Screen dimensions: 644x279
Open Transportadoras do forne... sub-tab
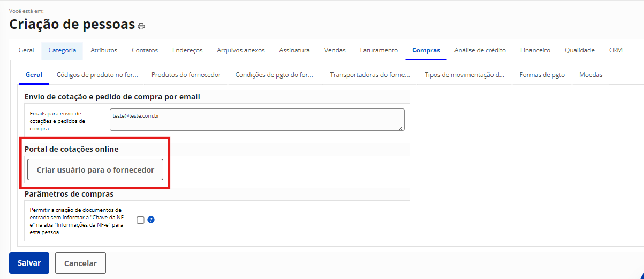point(370,75)
